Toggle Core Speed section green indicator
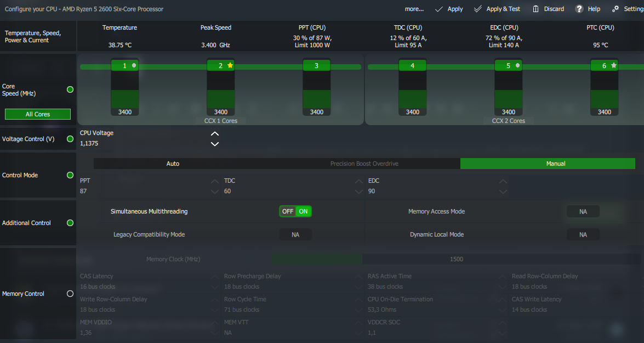Image resolution: width=644 pixels, height=343 pixels. point(70,89)
